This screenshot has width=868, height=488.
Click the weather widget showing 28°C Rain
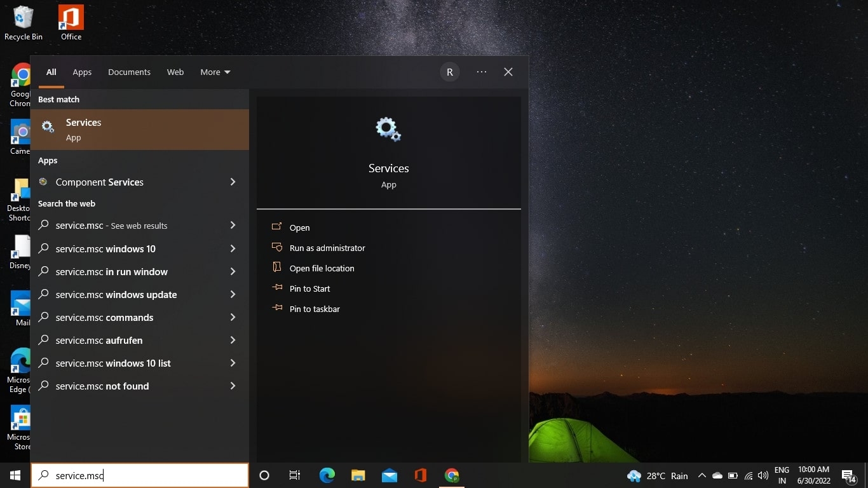tap(658, 476)
